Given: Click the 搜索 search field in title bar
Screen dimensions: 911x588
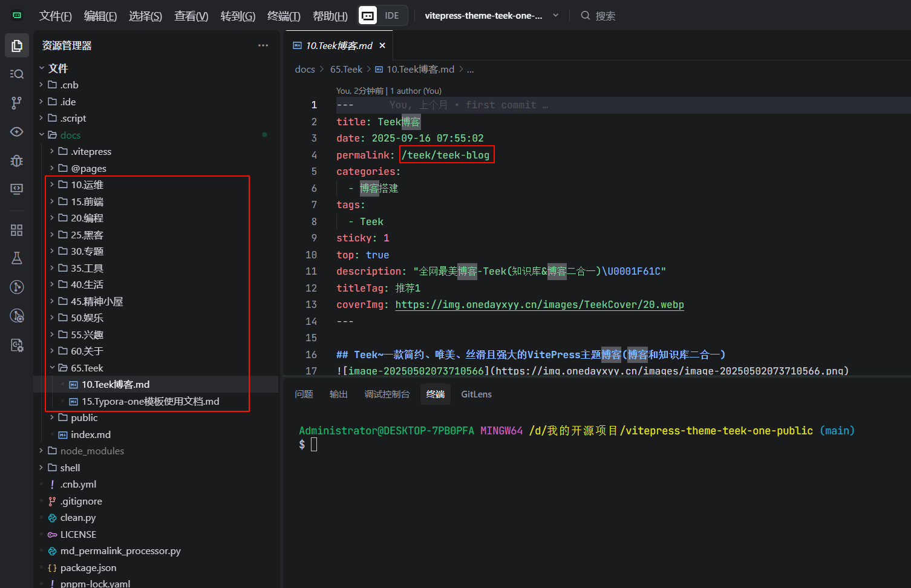Looking at the screenshot, I should 605,16.
